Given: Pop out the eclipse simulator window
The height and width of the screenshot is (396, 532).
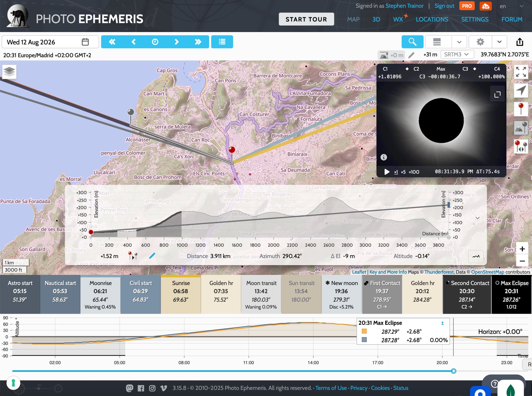Looking at the screenshot, I should point(497,95).
